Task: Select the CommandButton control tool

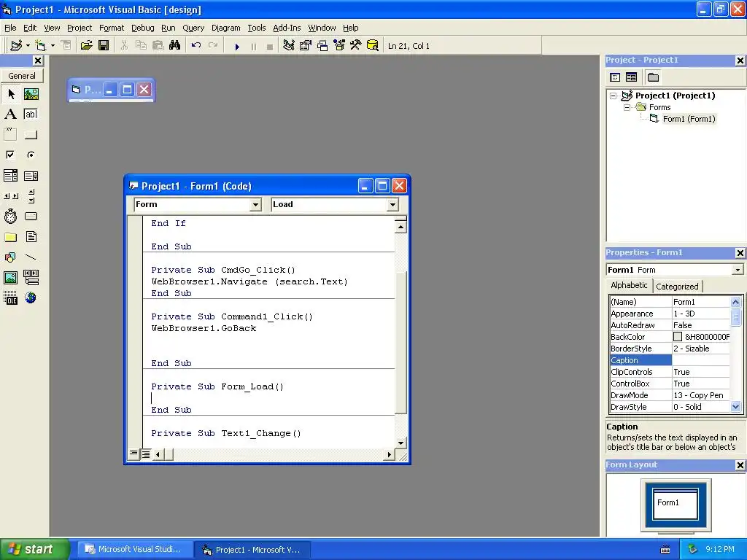Action: pyautogui.click(x=31, y=134)
